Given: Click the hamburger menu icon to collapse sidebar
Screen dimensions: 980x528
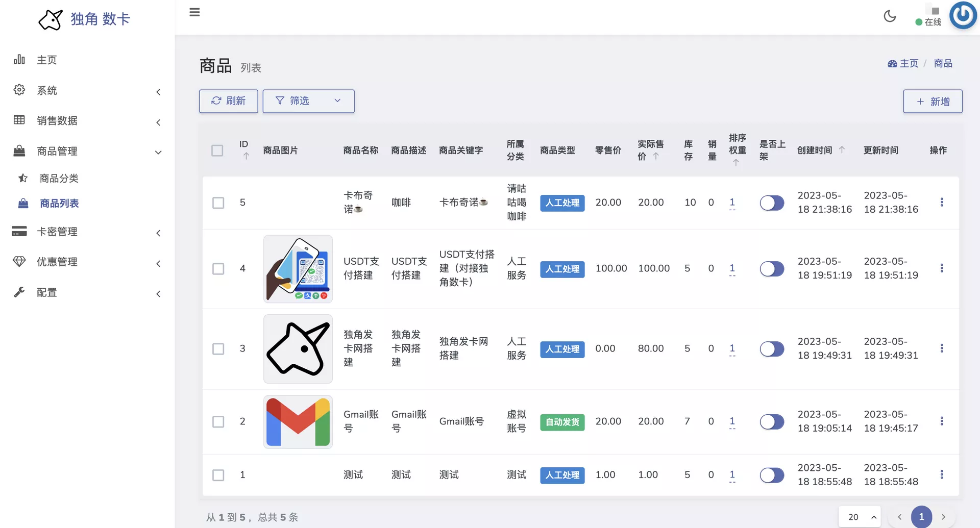Looking at the screenshot, I should 194,12.
